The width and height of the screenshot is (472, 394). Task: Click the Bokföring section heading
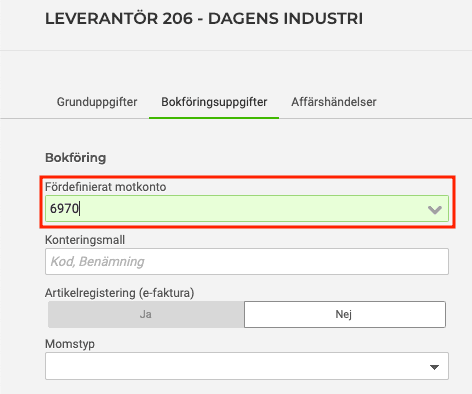click(x=76, y=158)
